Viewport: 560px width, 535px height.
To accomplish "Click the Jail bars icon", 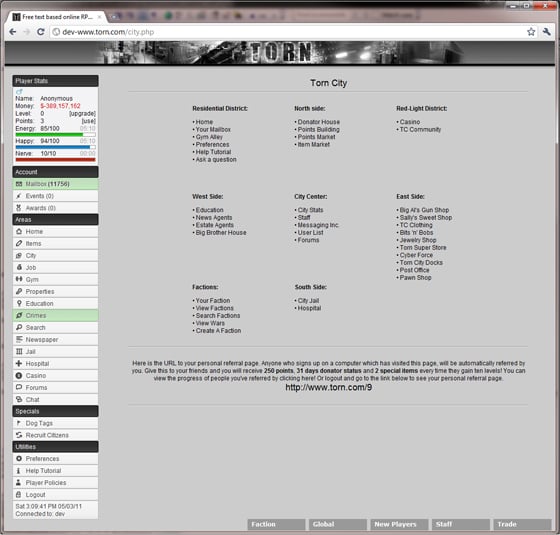I will 19,351.
